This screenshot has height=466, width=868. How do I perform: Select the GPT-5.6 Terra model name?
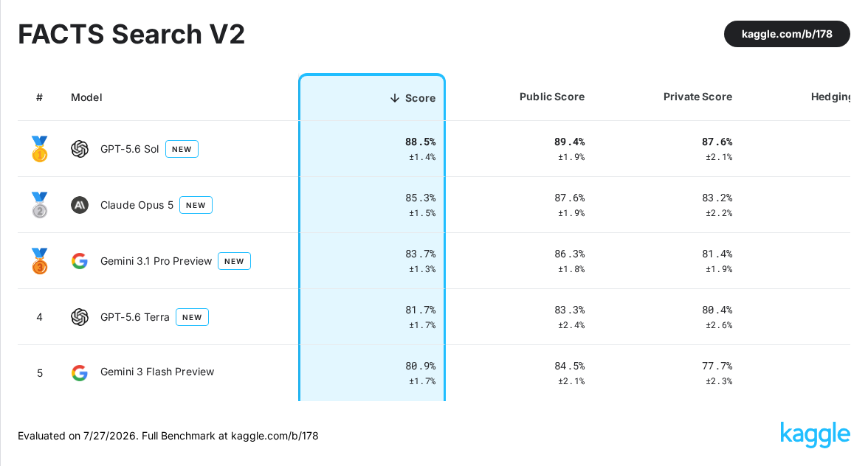[x=134, y=317]
